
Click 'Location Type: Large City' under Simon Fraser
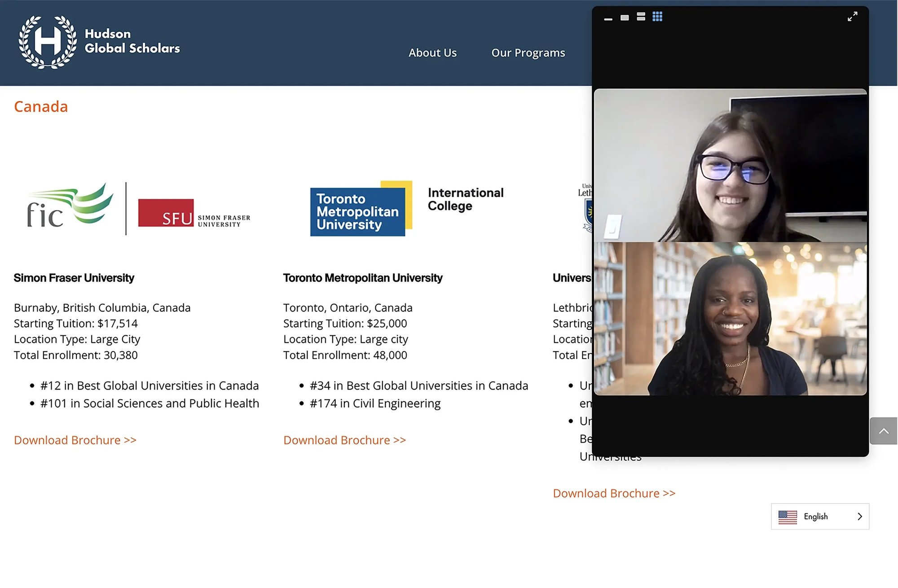click(77, 339)
